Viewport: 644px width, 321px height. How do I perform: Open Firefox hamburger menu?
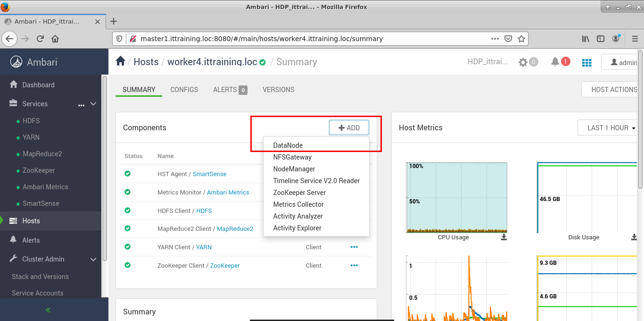click(634, 39)
